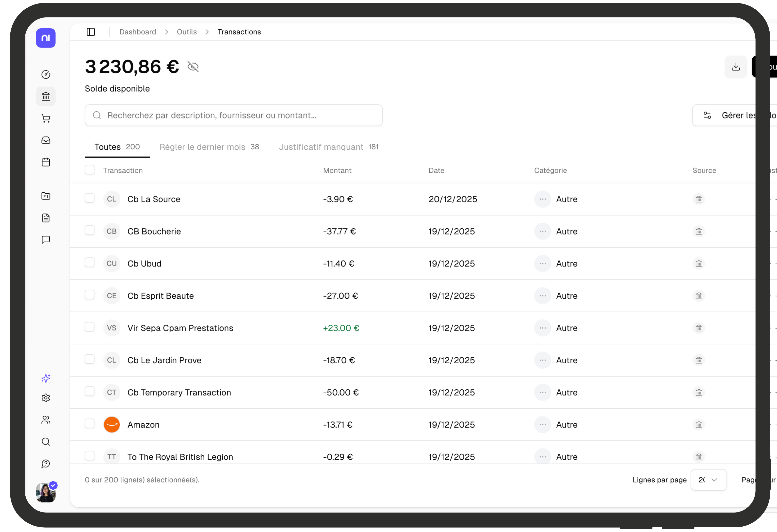Select the shopping cart sidebar icon
The height and width of the screenshot is (532, 777).
point(46,118)
